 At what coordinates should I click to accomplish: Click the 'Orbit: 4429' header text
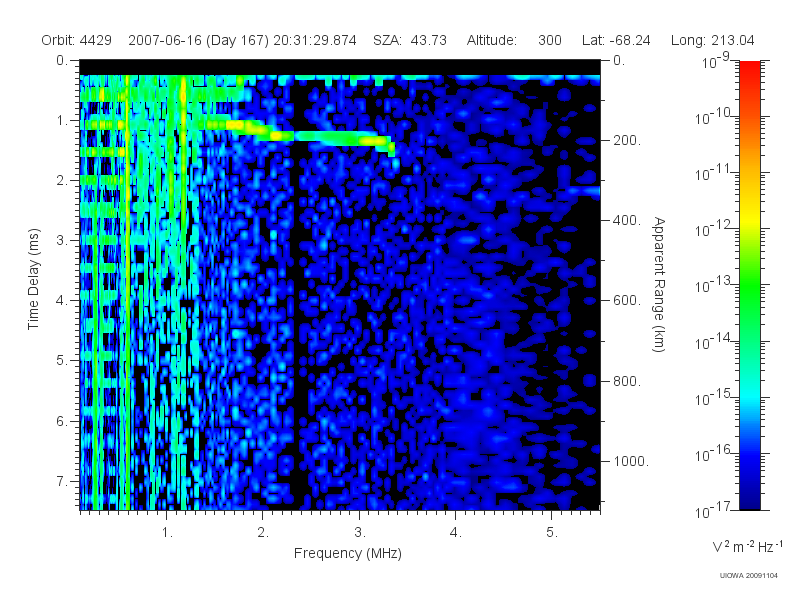(x=77, y=40)
